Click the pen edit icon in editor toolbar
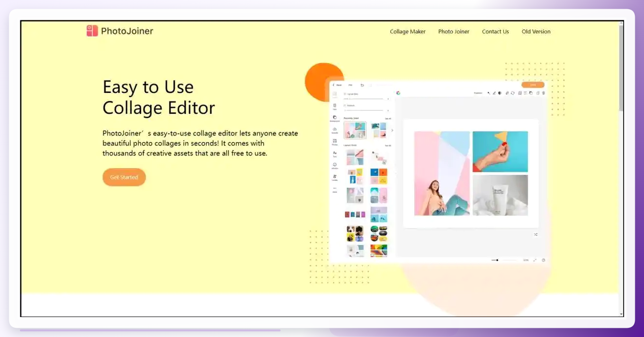 click(x=494, y=93)
